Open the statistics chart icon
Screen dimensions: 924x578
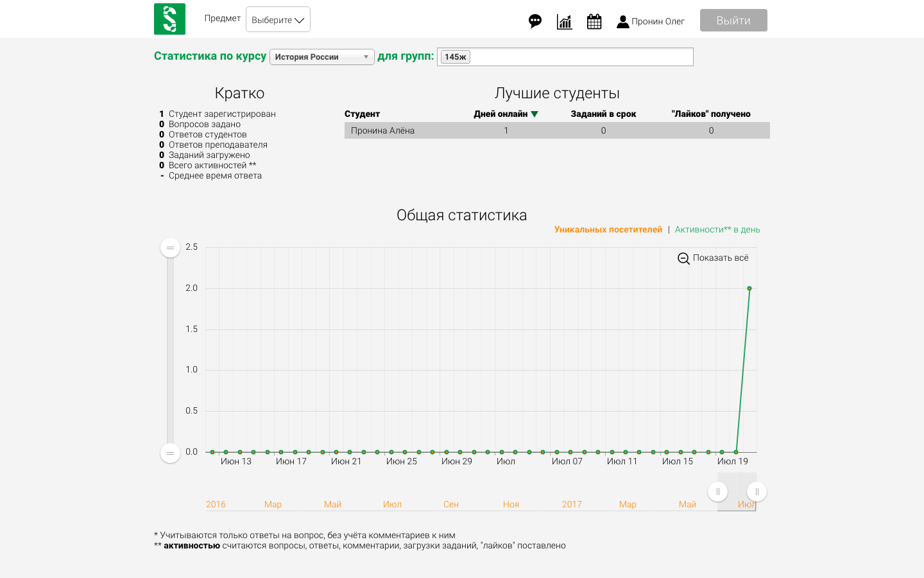565,22
